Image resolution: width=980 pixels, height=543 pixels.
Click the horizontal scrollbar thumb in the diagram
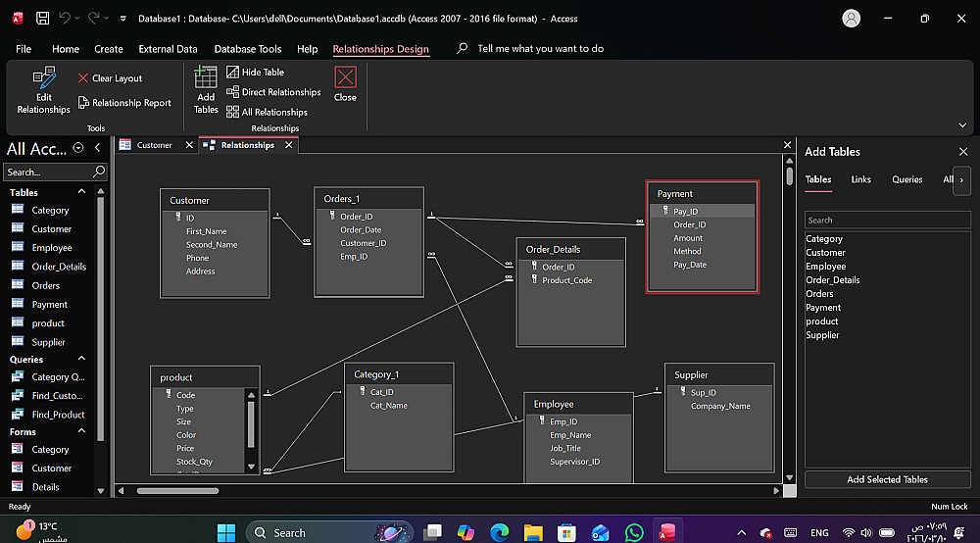point(177,490)
